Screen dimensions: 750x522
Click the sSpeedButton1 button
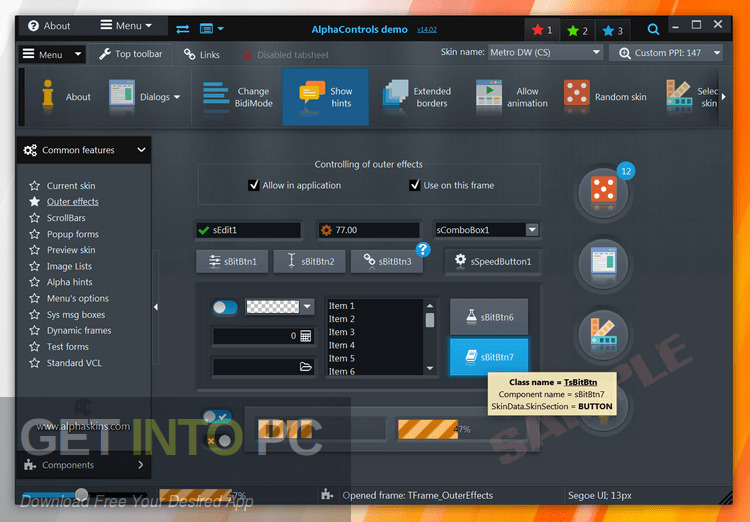[x=493, y=261]
